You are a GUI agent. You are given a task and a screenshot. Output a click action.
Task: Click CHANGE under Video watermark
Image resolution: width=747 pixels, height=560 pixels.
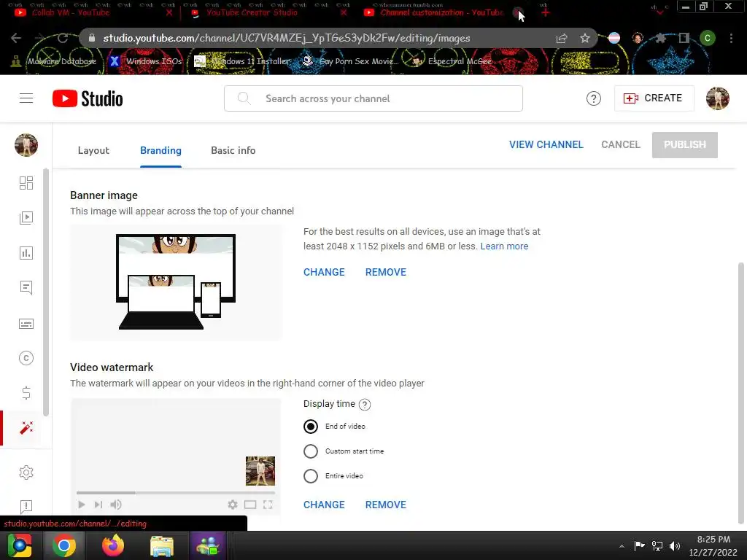click(x=324, y=505)
